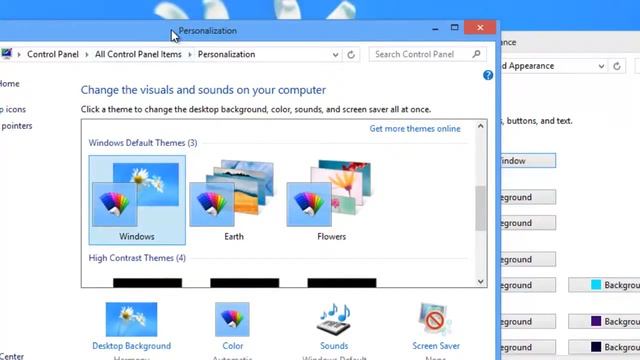Click the 'High Contrast Themes (4)' heading

(x=137, y=258)
